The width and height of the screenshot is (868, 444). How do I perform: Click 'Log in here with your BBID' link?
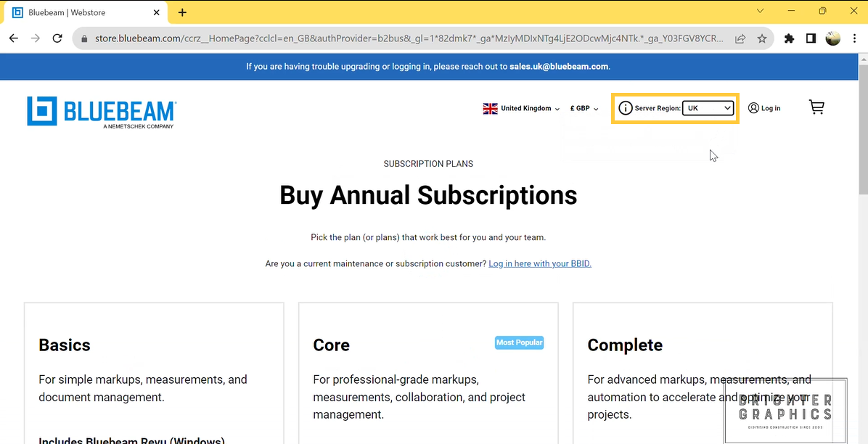tap(539, 263)
